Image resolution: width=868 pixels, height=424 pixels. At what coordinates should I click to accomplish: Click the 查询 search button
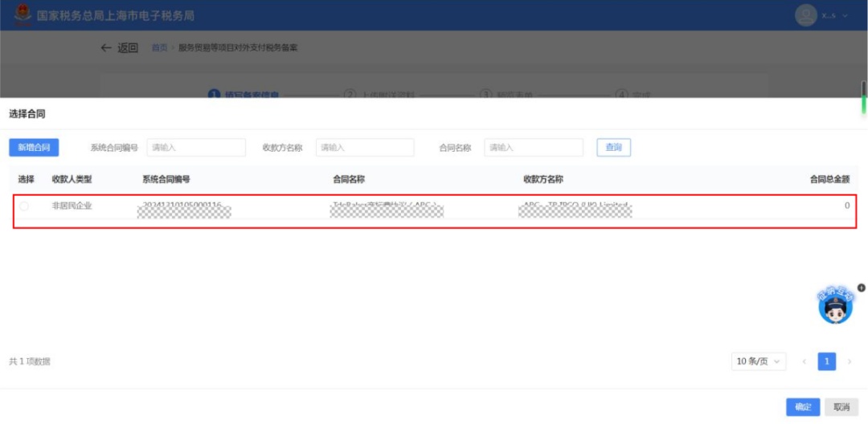tap(613, 148)
